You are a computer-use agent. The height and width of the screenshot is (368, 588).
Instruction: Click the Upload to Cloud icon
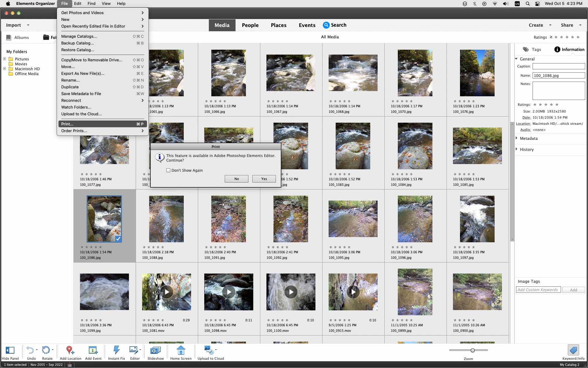[209, 350]
